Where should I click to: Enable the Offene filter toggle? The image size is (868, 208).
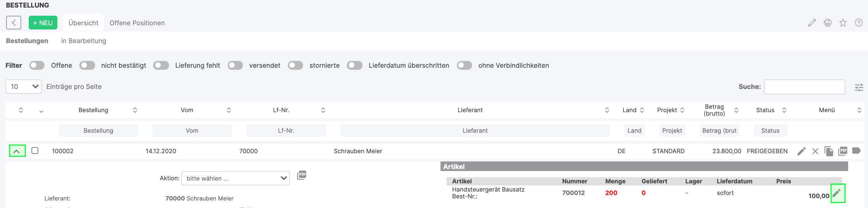[37, 65]
